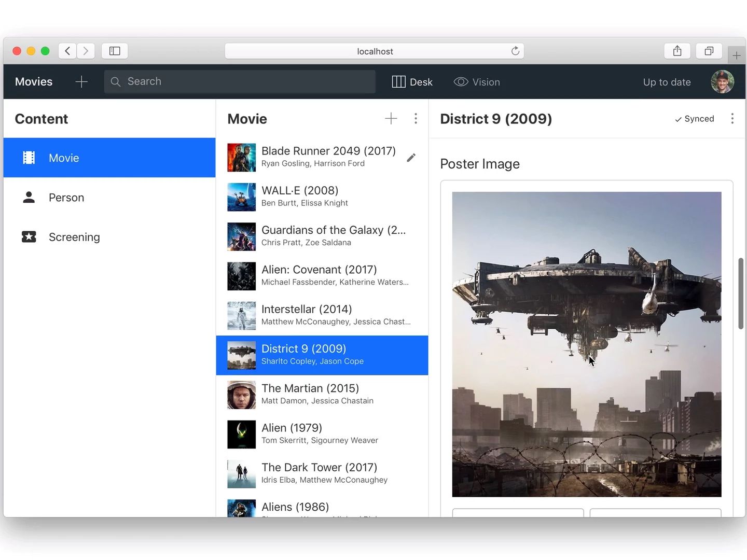Click the WALL·E poster thumbnail
Viewport: 747px width, 560px height.
[242, 197]
